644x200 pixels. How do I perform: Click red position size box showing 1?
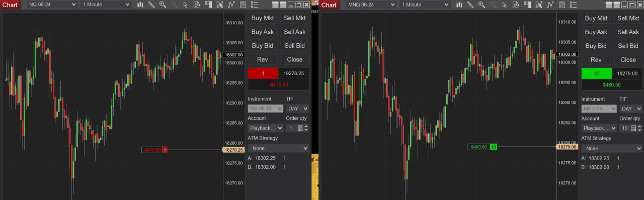coord(263,73)
